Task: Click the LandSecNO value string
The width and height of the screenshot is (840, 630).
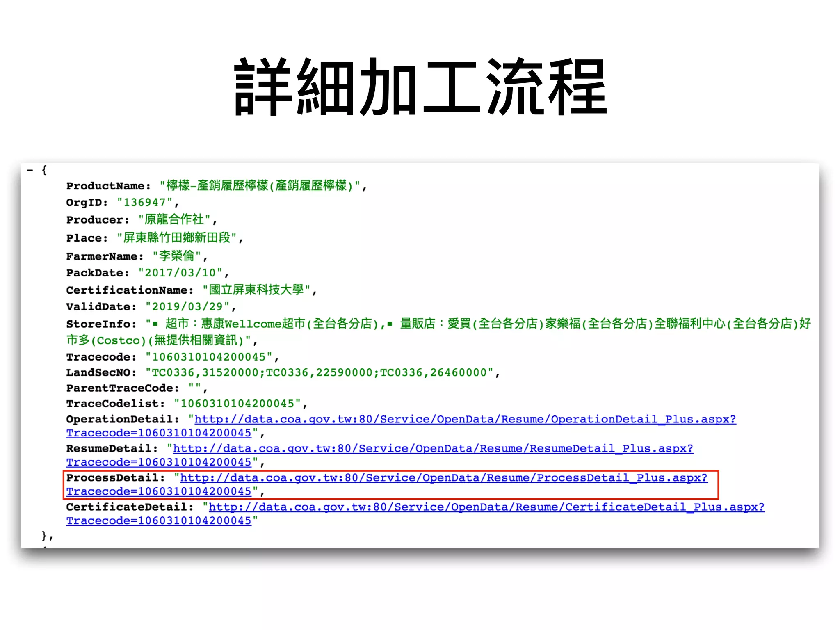Action: [320, 372]
